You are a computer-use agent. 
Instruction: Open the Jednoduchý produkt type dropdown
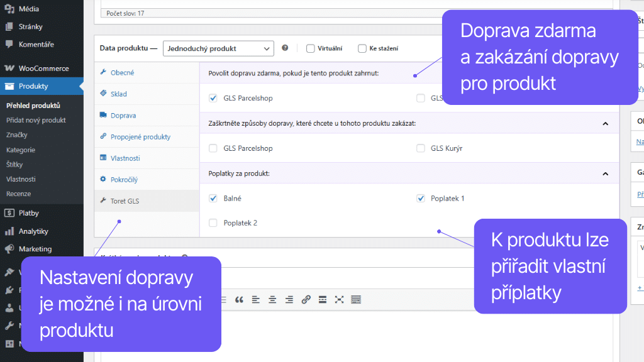pyautogui.click(x=218, y=48)
